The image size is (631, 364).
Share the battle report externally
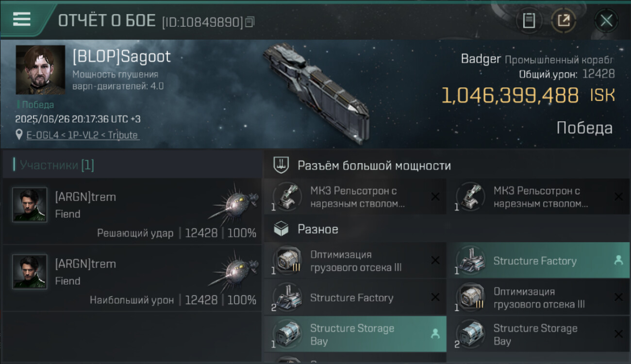563,20
